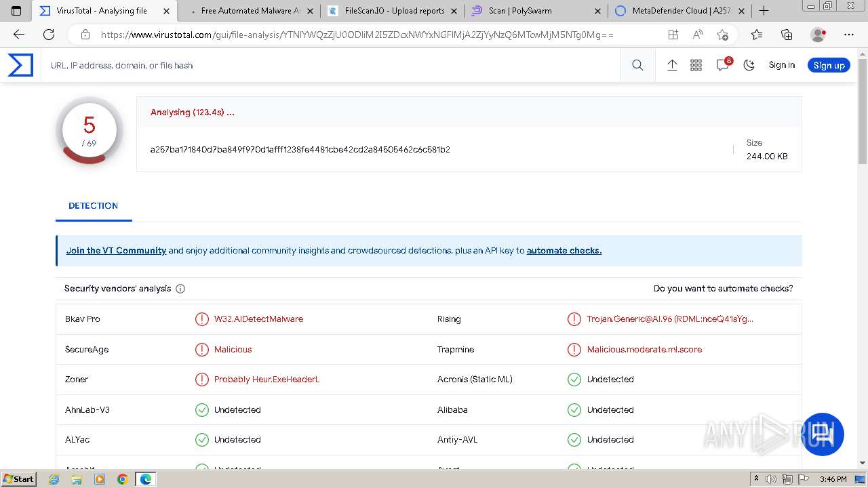The height and width of the screenshot is (488, 868).
Task: Open the apps grid icon
Action: [696, 65]
